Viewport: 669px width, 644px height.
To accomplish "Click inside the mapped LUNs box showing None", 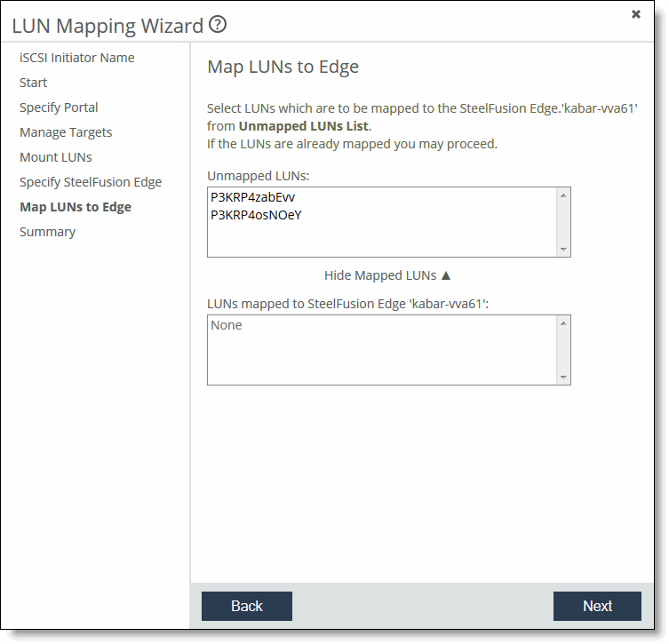I will 382,349.
